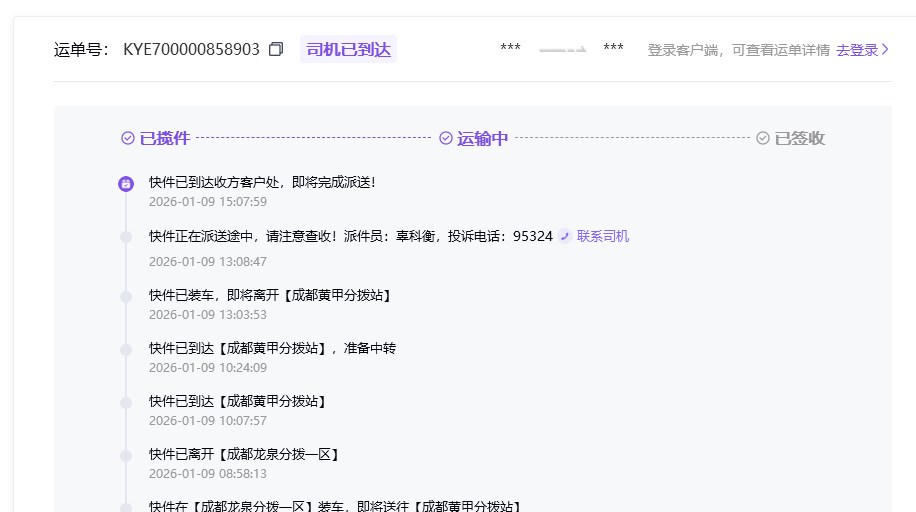
Task: Click the timeline dot for 快件已装车
Action: [126, 297]
